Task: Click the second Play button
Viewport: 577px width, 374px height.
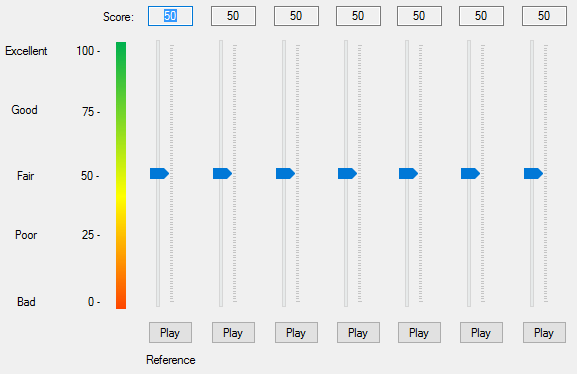Action: [x=233, y=333]
